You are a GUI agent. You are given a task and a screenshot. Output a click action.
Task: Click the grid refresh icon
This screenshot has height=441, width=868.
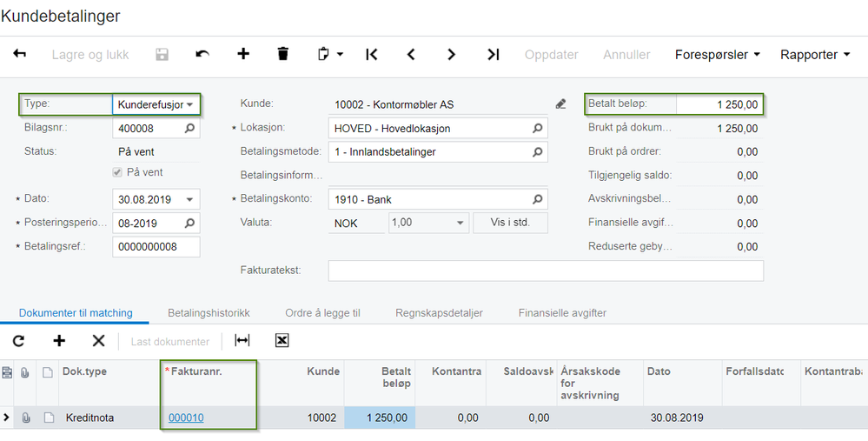click(x=19, y=341)
